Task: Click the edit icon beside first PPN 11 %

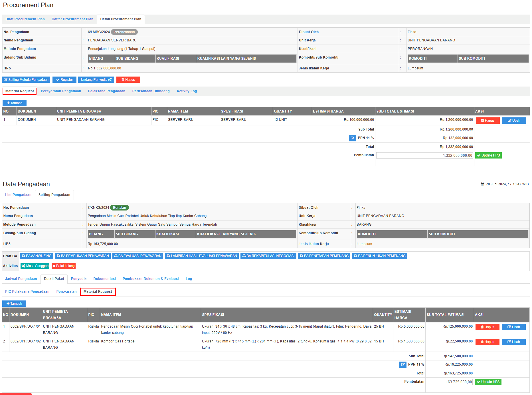Action: coord(352,138)
